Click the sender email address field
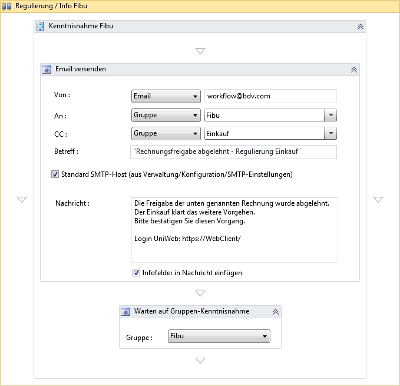Viewport: 400px width, 386px height. pos(270,96)
